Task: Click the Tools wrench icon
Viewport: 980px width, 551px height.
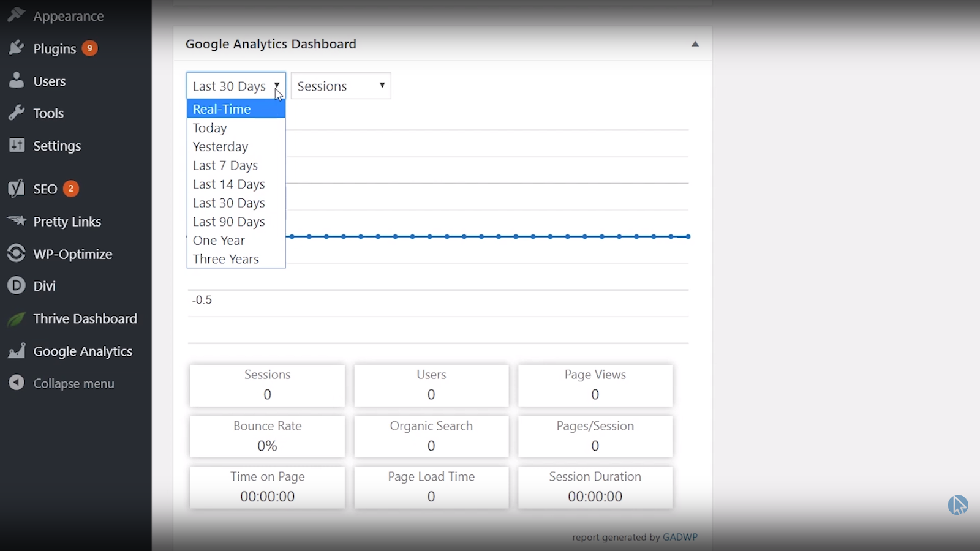Action: pyautogui.click(x=17, y=113)
